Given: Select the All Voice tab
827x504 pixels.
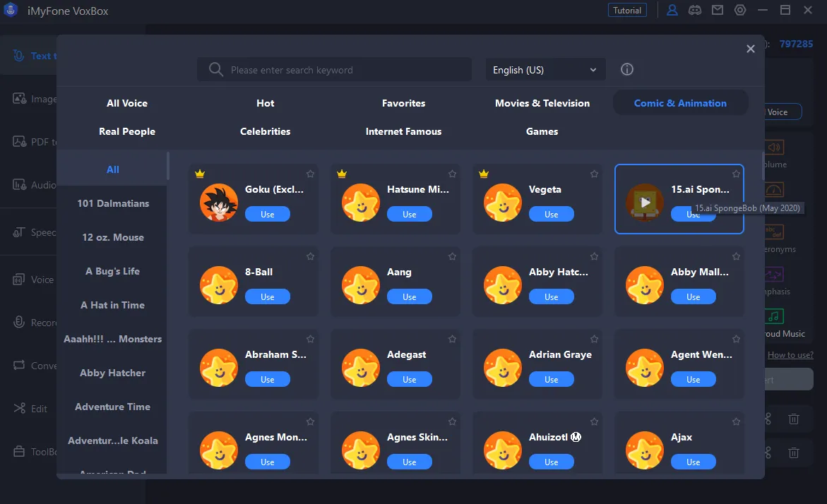Looking at the screenshot, I should [x=127, y=103].
